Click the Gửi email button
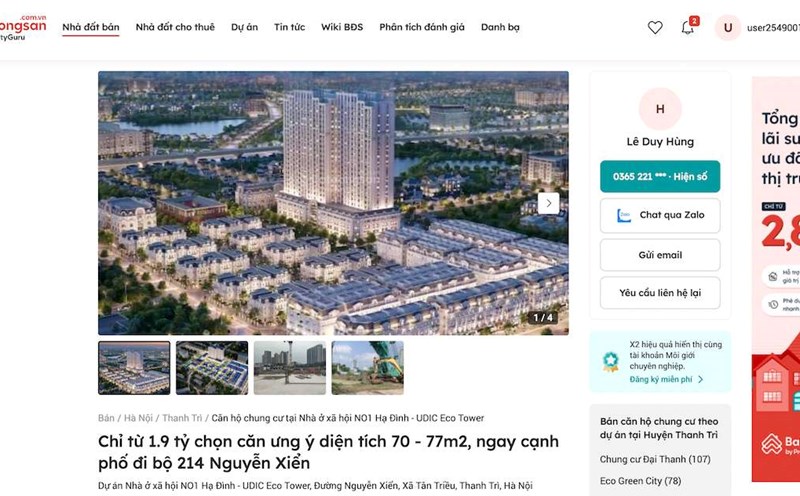 660,255
